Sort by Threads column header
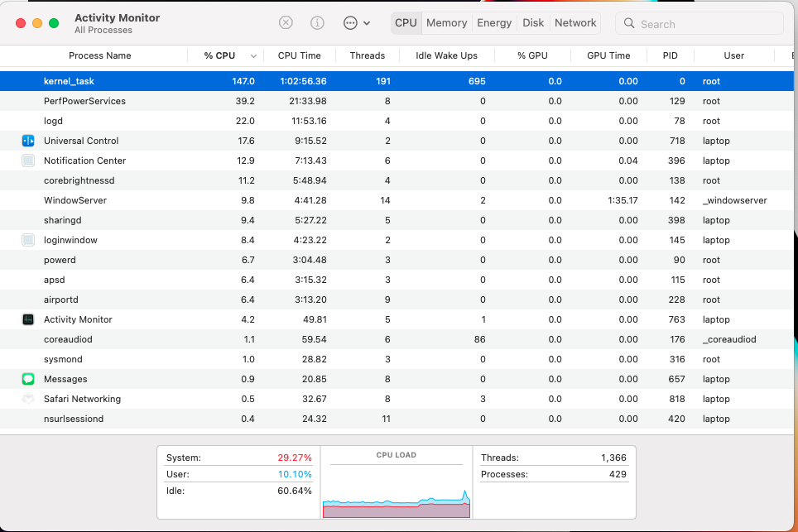 pos(367,56)
